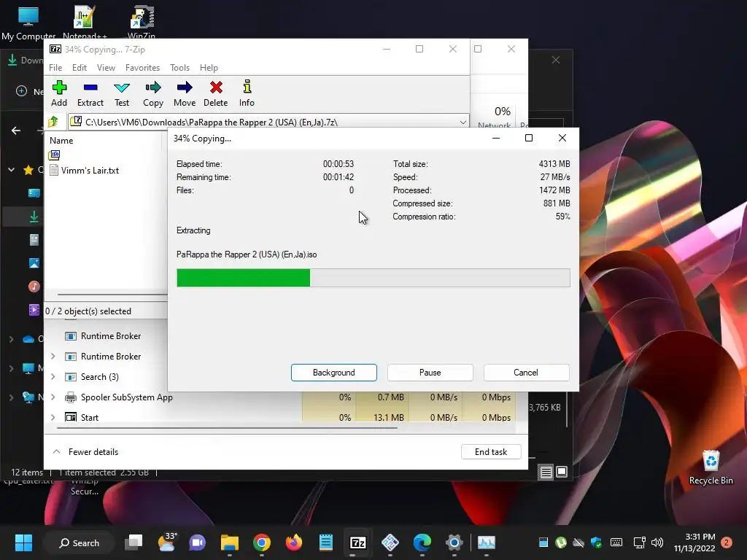Click the Copy toolbar icon in 7-Zip
This screenshot has width=747, height=560.
(x=153, y=93)
